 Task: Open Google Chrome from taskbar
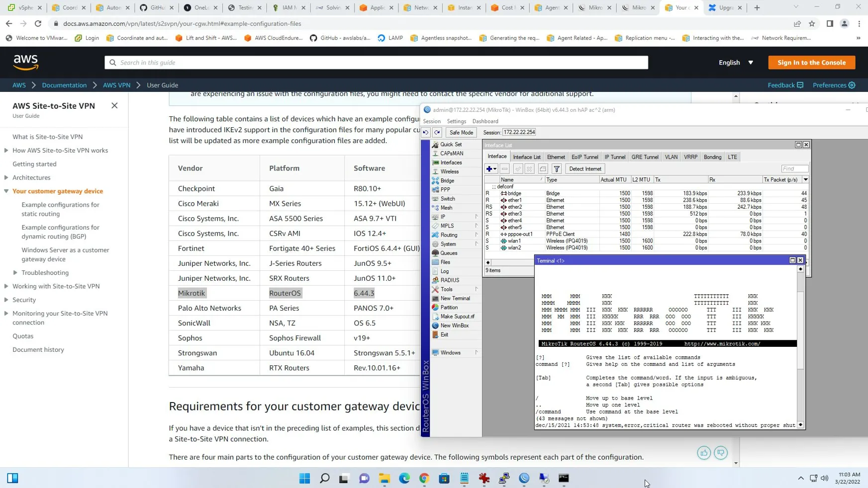click(424, 478)
